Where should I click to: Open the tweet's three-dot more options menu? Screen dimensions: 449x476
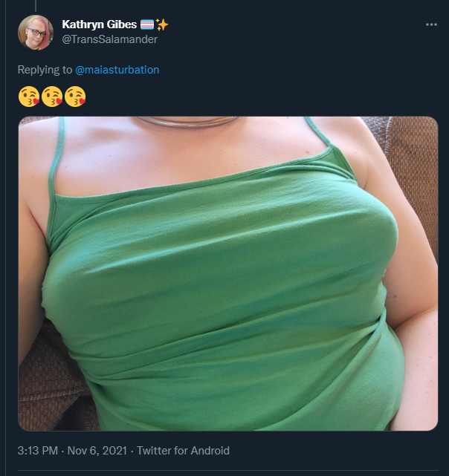tap(431, 25)
